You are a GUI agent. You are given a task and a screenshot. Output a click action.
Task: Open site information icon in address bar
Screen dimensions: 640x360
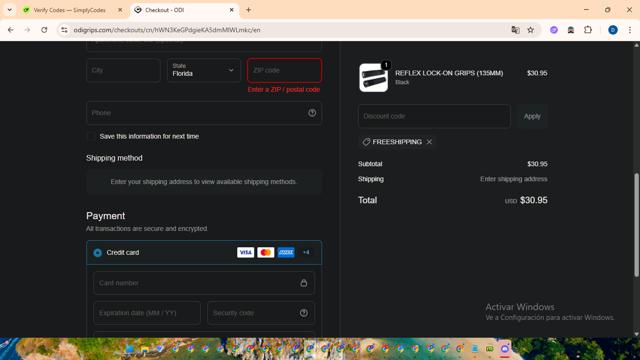pos(64,30)
